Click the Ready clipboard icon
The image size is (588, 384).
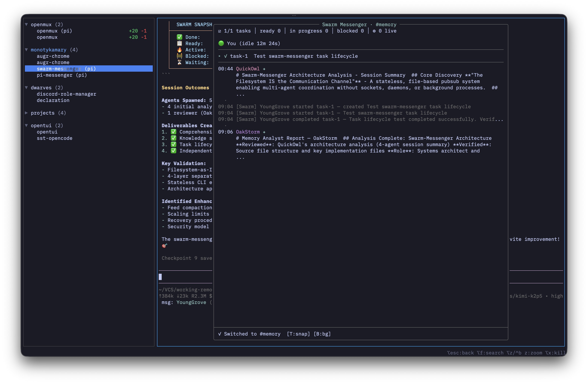[x=180, y=43]
